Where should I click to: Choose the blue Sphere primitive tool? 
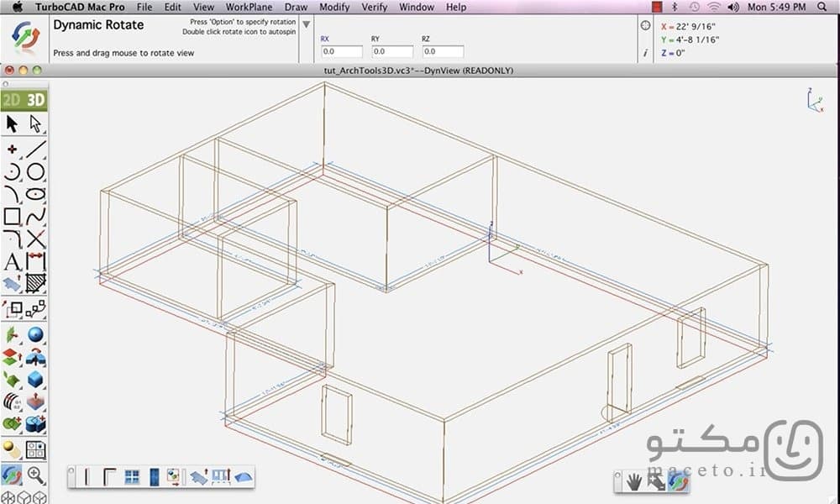pyautogui.click(x=35, y=335)
